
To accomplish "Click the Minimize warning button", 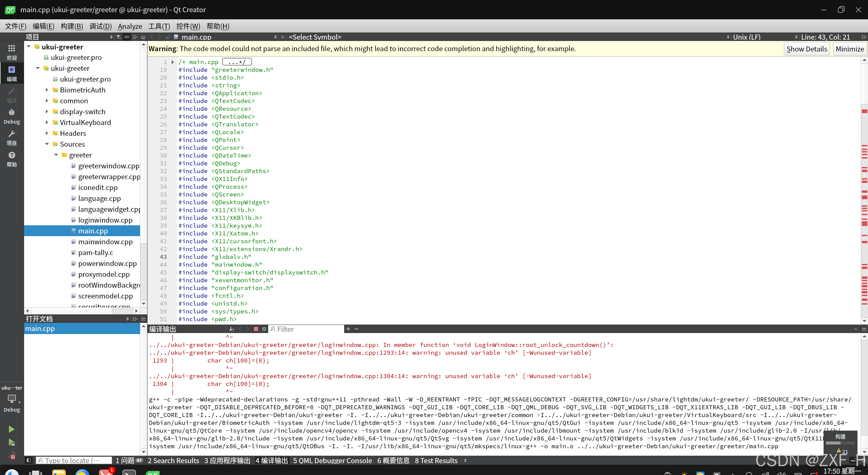I will pos(850,49).
